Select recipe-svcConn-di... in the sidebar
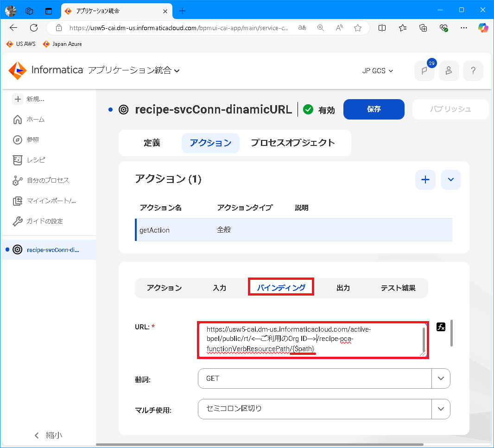Image resolution: width=494 pixels, height=448 pixels. pos(49,250)
